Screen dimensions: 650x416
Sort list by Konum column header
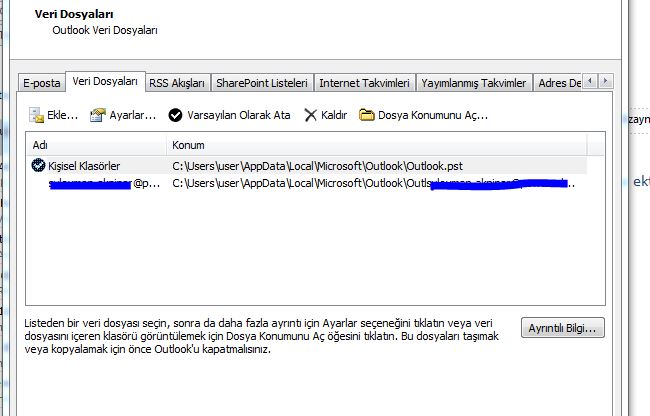pyautogui.click(x=377, y=145)
